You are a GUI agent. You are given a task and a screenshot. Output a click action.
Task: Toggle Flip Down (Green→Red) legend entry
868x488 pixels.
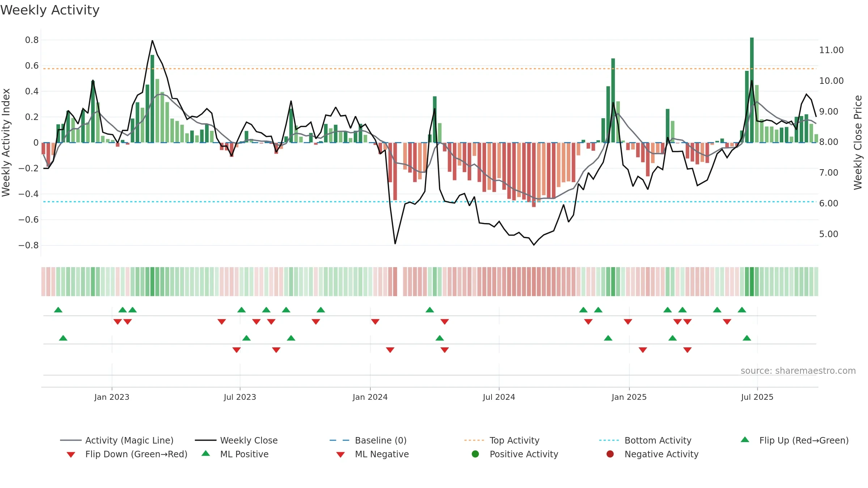click(x=127, y=454)
